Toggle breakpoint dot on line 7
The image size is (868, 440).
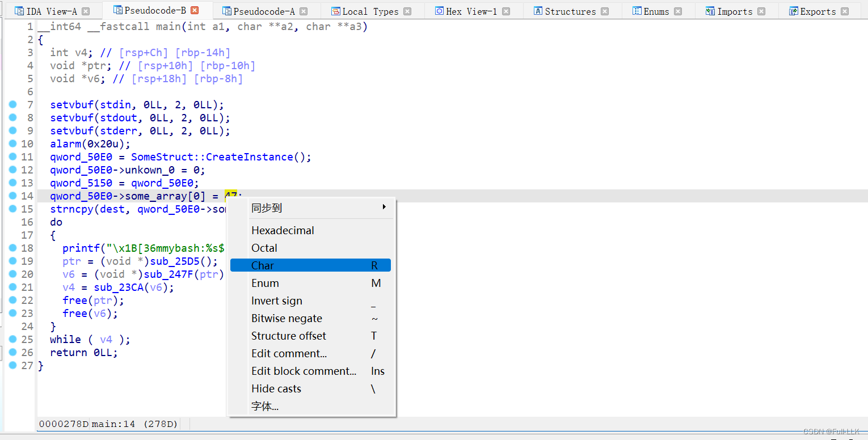[x=12, y=105]
